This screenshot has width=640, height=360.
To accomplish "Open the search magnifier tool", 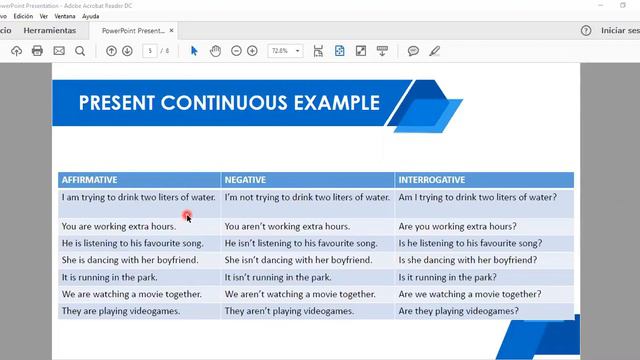I will (x=80, y=51).
